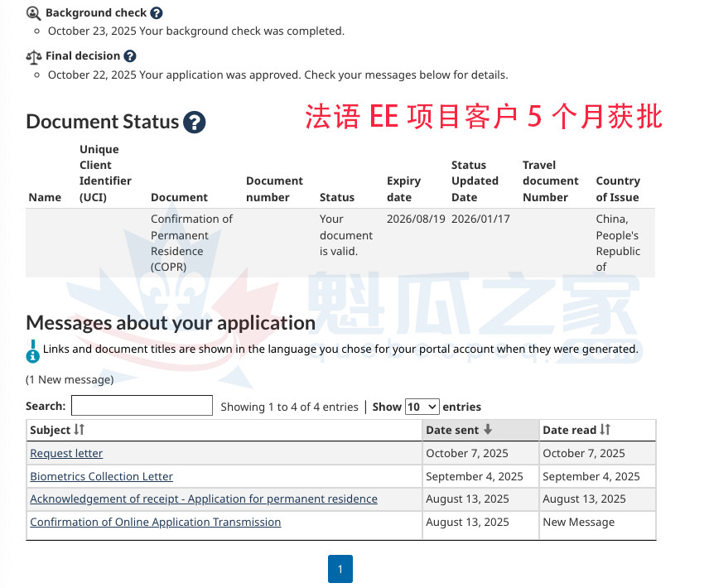The height and width of the screenshot is (588, 709).
Task: Click the Date sent column header
Action: [x=452, y=430]
